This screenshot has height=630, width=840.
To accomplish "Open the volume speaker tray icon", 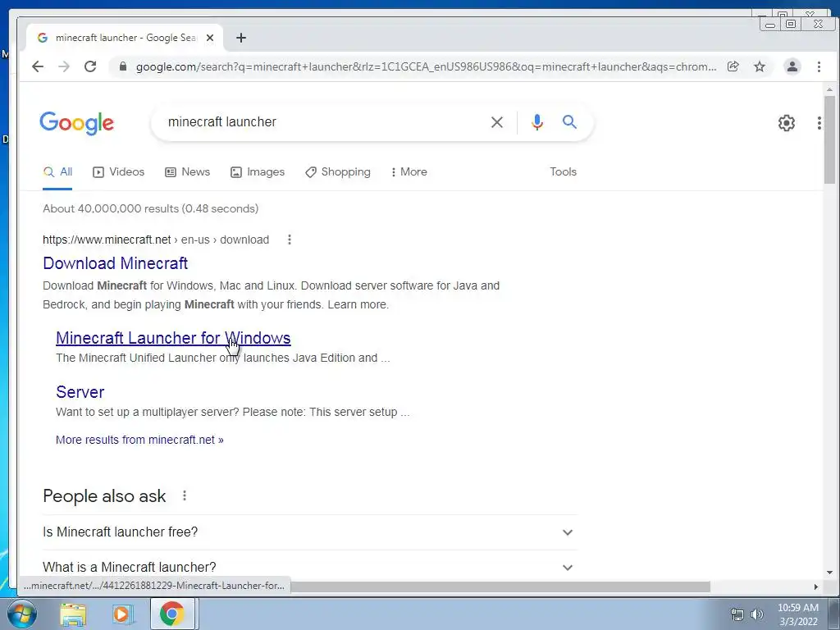I will tap(757, 614).
